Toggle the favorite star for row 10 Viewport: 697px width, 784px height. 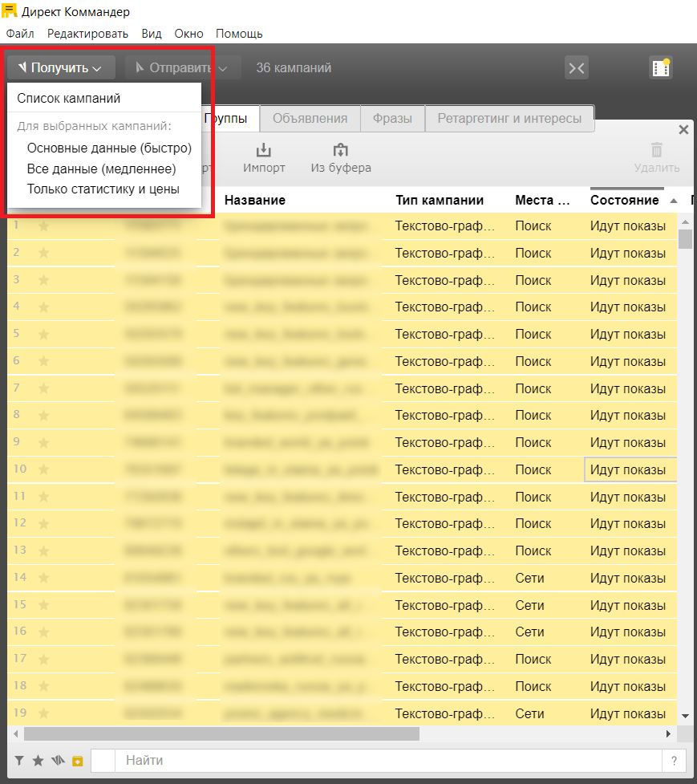point(44,469)
